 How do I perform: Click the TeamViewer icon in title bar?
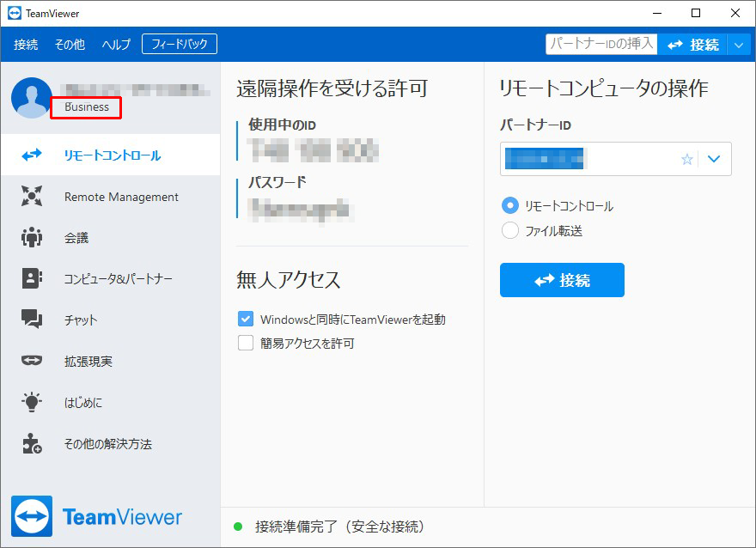click(15, 13)
